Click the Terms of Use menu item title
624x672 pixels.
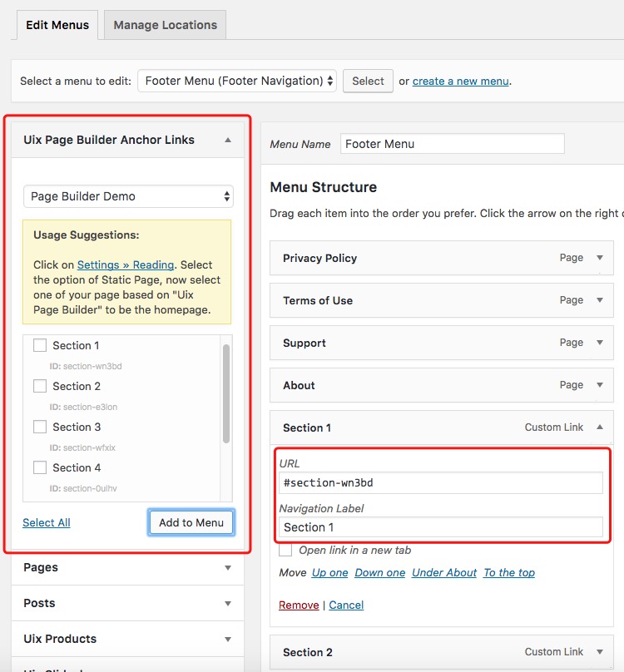[318, 300]
